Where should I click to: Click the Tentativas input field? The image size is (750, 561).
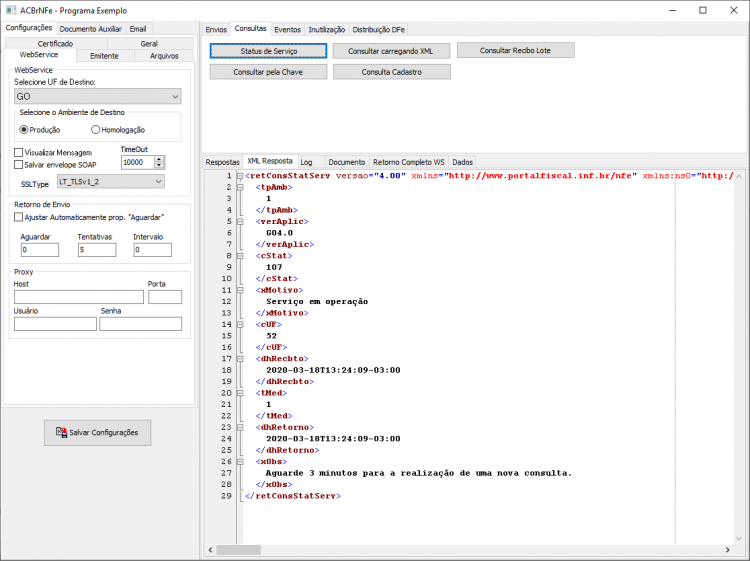97,250
